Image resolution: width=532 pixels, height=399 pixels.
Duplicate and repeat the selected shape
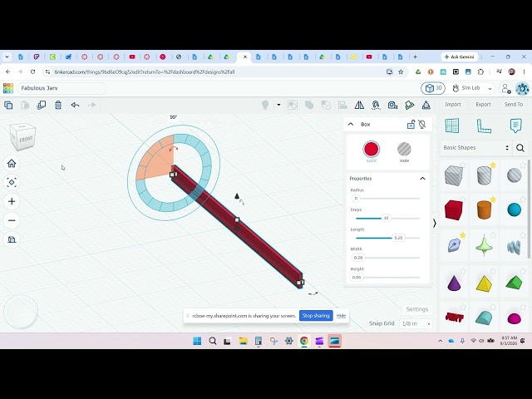[x=42, y=106]
